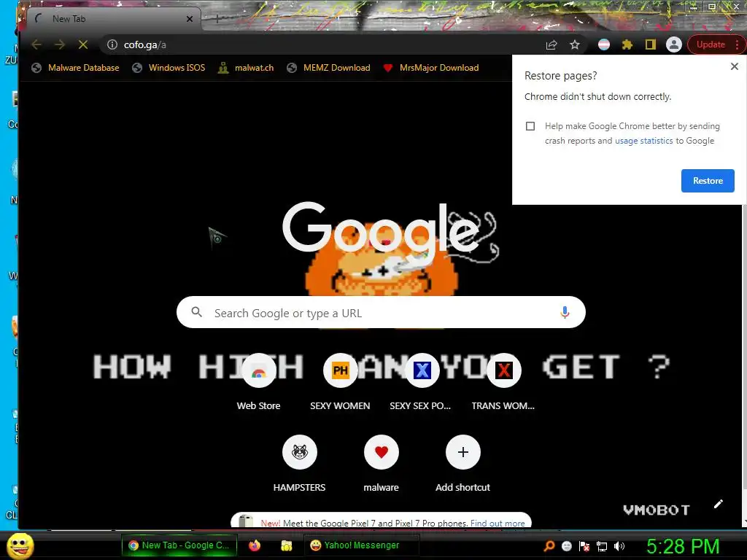Click the Update button

click(711, 44)
